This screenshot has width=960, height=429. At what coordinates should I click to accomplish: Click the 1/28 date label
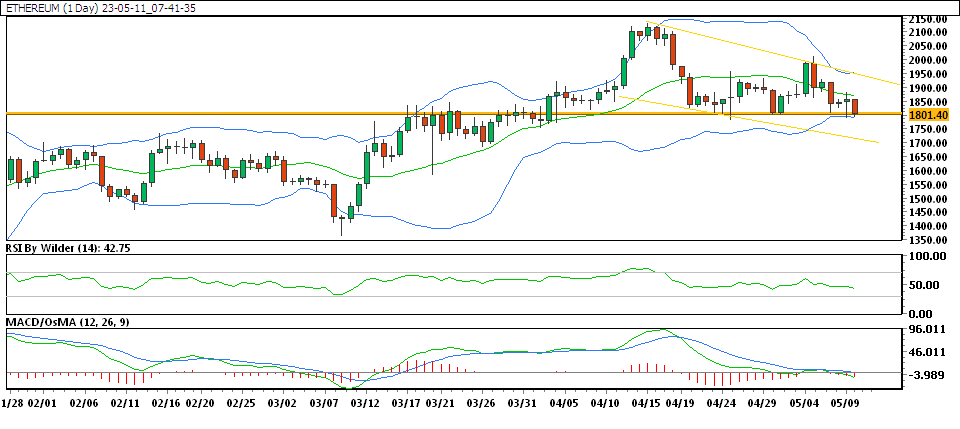pos(12,404)
